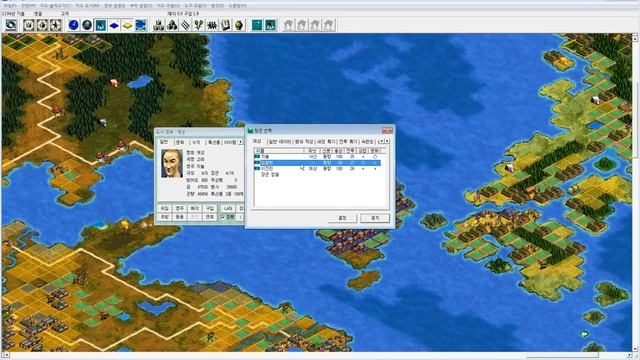
Task: Click the 연회 button in the city info dialog
Action: pos(209,217)
